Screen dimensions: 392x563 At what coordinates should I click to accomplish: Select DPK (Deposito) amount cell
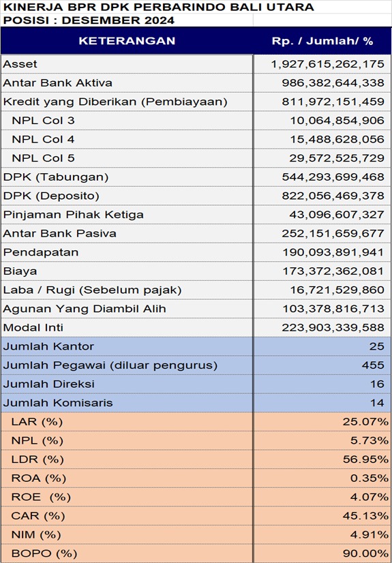coord(322,196)
